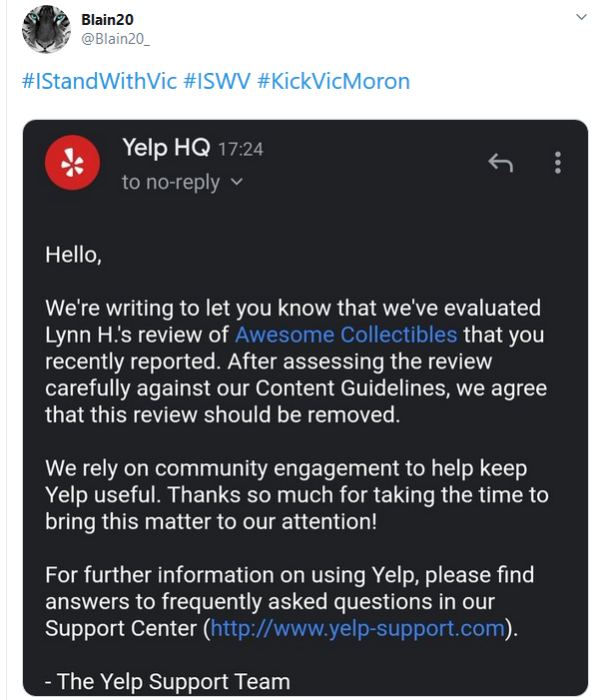Select the Yelp HQ sender name

click(x=166, y=148)
